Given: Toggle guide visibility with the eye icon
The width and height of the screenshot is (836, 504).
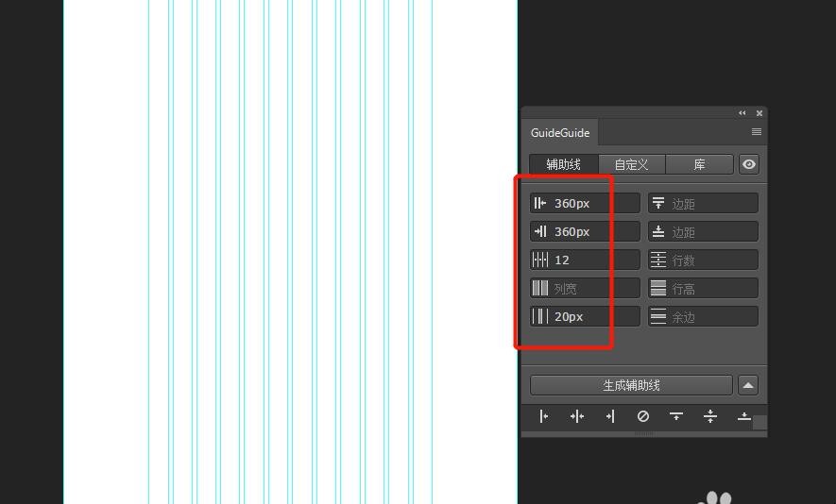Looking at the screenshot, I should (x=749, y=164).
